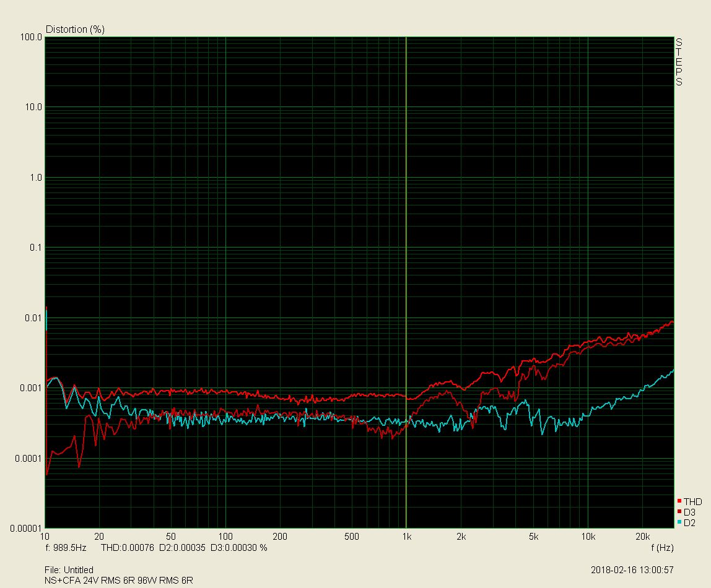This screenshot has width=711, height=588.
Task: Click the 200 x-axis frequency label
Action: tap(280, 537)
